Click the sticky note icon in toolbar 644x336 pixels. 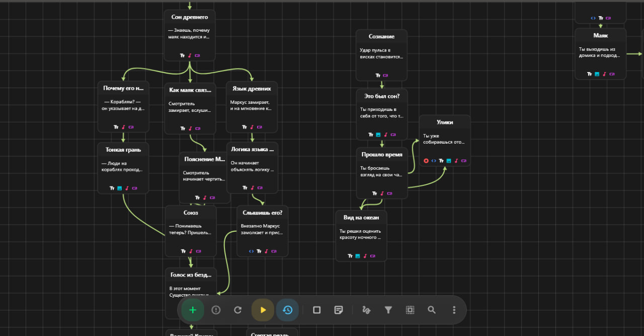(339, 310)
